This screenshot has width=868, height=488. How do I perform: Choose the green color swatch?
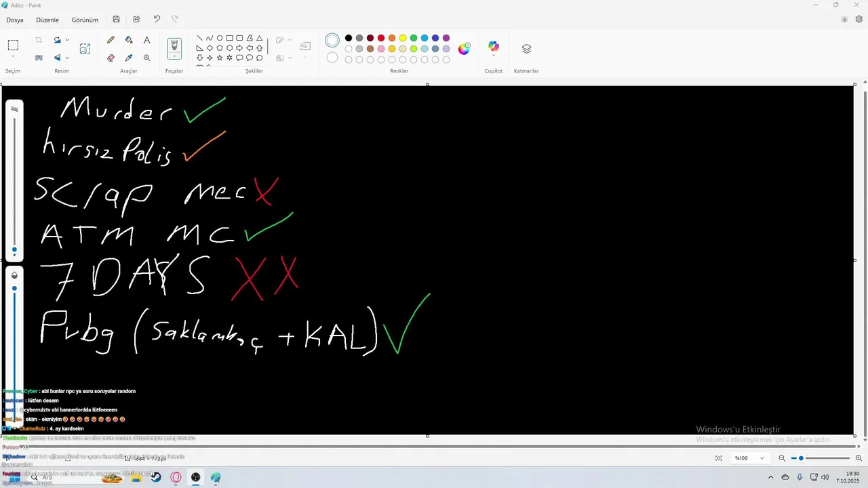coord(414,38)
